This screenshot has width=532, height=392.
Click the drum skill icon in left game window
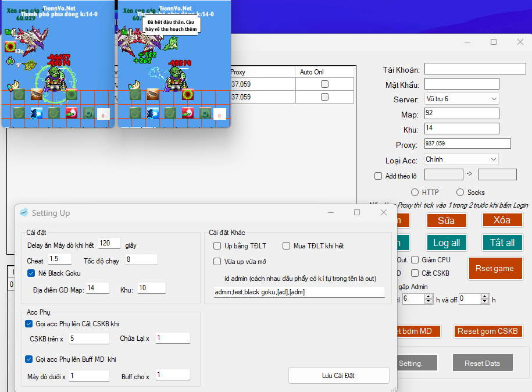(37, 94)
